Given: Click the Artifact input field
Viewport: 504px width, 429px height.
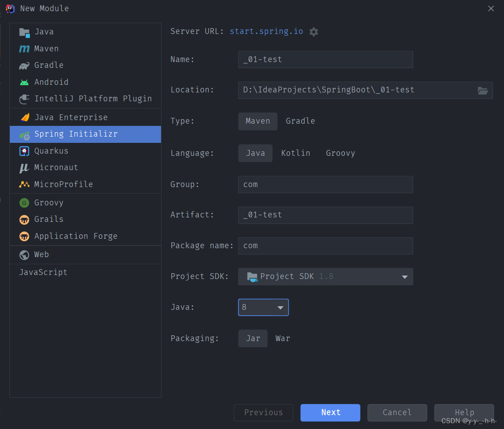Looking at the screenshot, I should click(325, 215).
